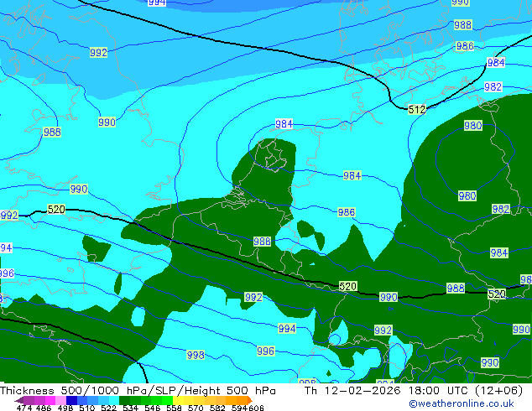Select the dark blue swatch above 498 in legend
The width and height of the screenshot is (532, 411).
pos(71,400)
